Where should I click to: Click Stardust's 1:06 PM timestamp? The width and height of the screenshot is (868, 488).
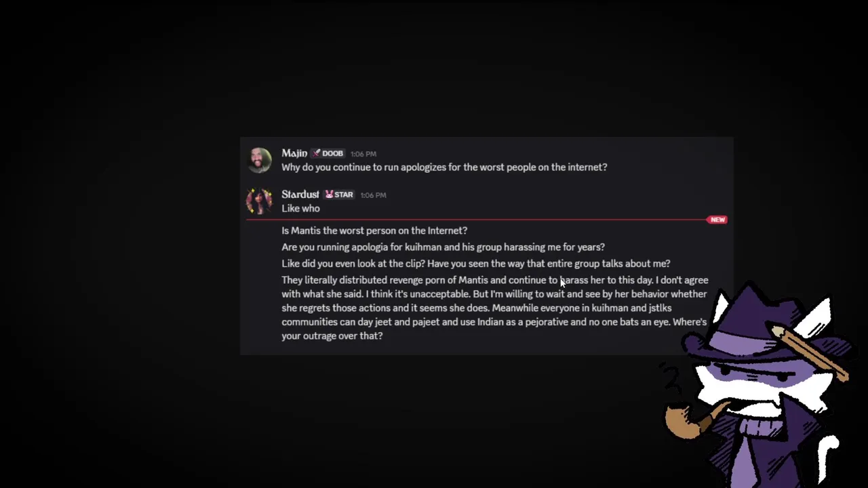click(x=373, y=195)
